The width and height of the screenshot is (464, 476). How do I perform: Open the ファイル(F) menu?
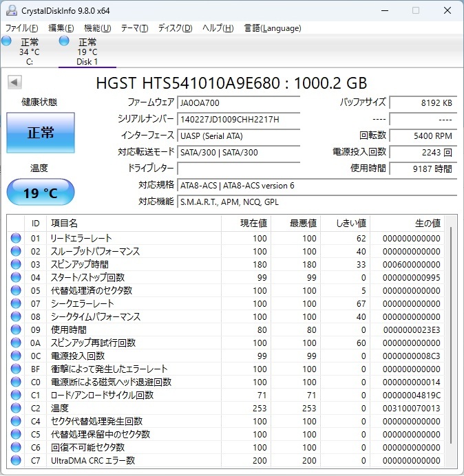(x=21, y=28)
